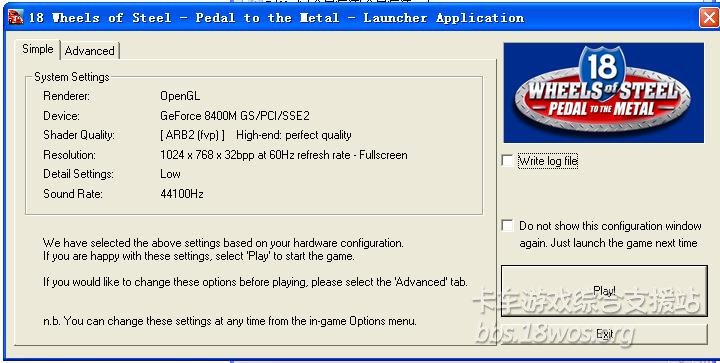Open the Advanced tab
This screenshot has width=720, height=363.
pyautogui.click(x=90, y=51)
